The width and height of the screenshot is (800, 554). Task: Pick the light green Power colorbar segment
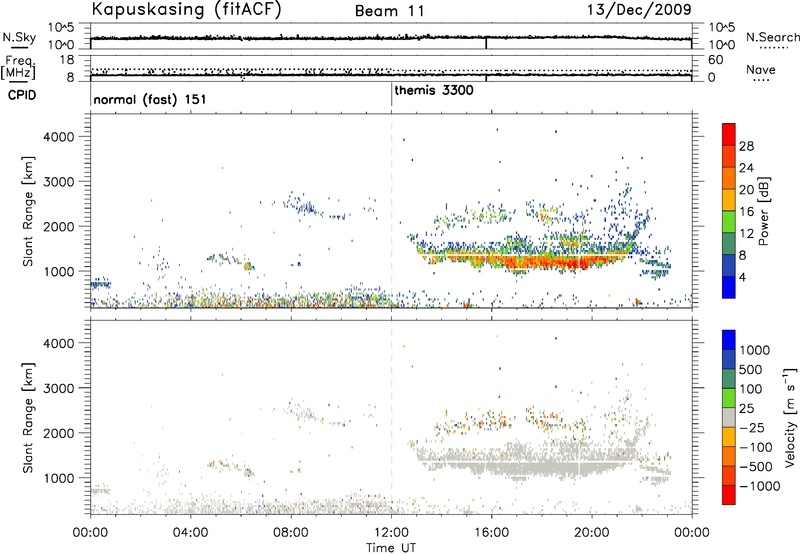point(729,222)
